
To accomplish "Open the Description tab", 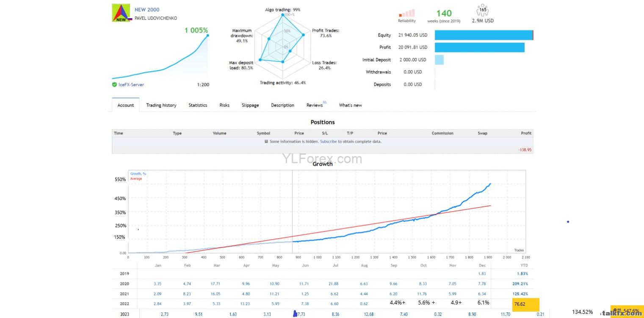I will (282, 105).
